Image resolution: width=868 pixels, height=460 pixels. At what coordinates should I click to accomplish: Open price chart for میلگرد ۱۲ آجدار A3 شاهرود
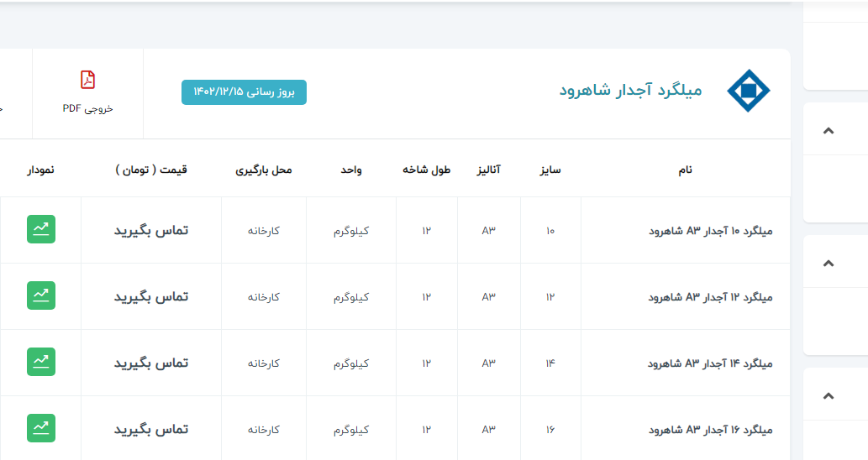coord(41,295)
